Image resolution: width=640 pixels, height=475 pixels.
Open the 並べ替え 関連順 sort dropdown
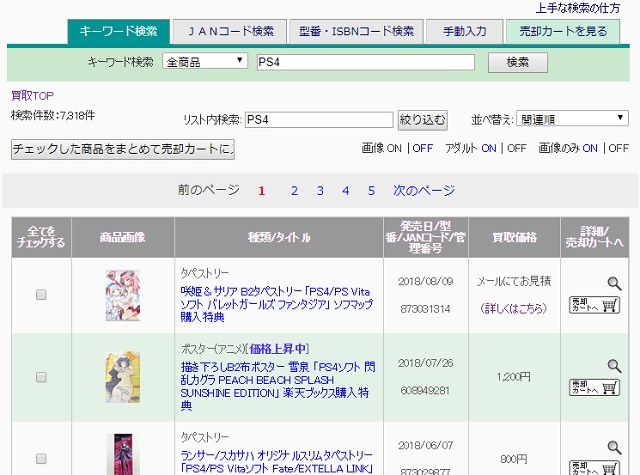coord(572,119)
